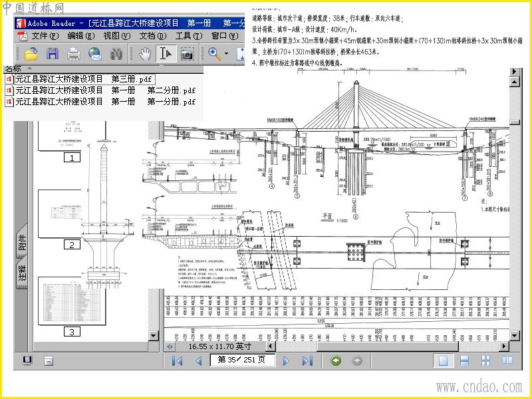This screenshot has width=532, height=399.
Task: Click the small window icon beside monitor icon
Action: point(49,360)
